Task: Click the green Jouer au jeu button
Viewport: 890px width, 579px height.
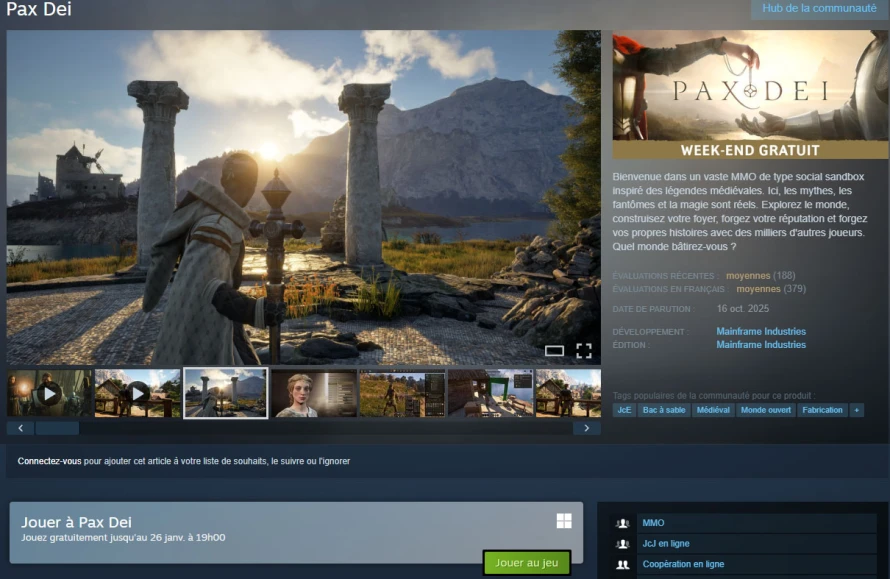Action: coord(527,563)
